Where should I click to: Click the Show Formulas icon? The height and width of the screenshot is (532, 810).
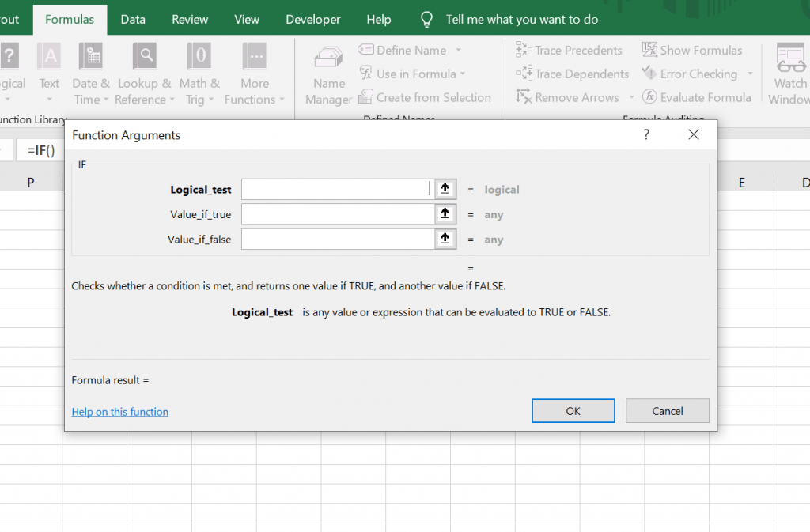point(650,50)
